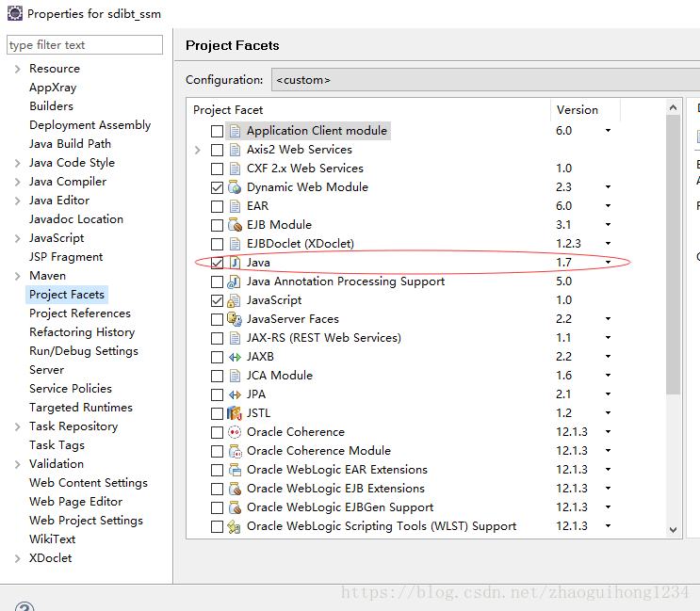This screenshot has height=611, width=700.
Task: Expand the Validation tree node
Action: [17, 464]
